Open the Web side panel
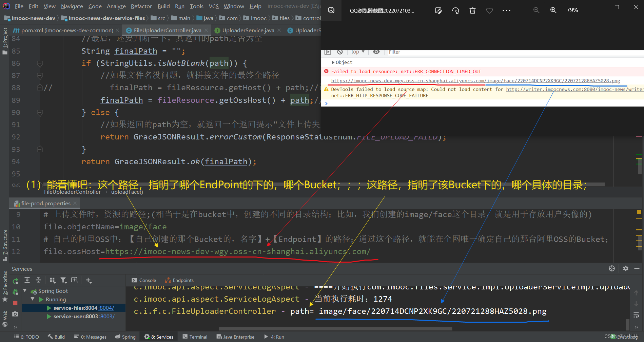This screenshot has width=644, height=342. point(5,319)
